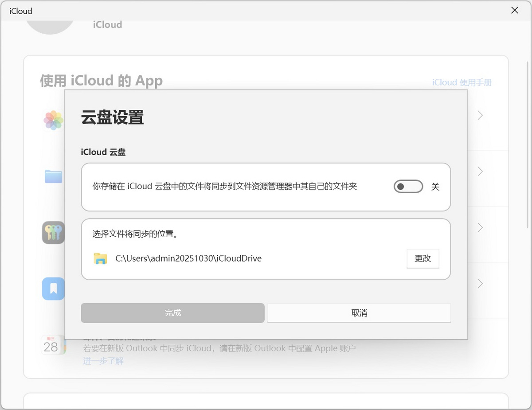The width and height of the screenshot is (532, 410).
Task: Click the iCloud Drive folder icon
Action: [53, 176]
